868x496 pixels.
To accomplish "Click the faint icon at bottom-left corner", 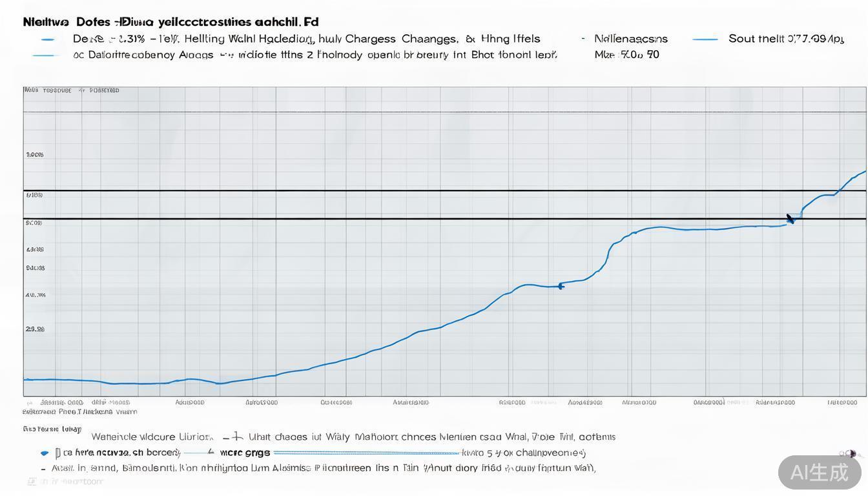I will pos(32,481).
